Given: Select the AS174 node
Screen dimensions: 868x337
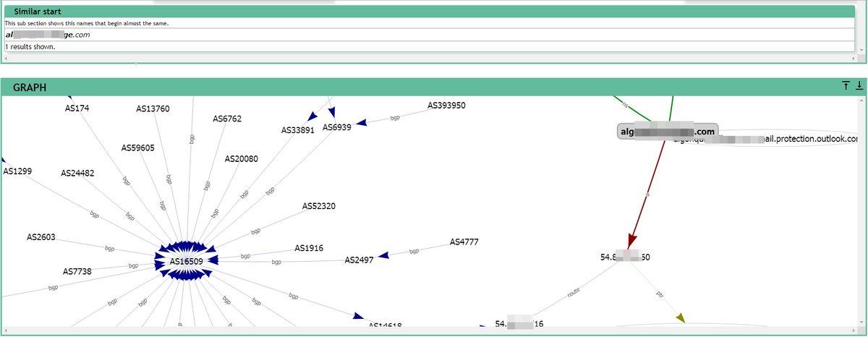Looking at the screenshot, I should [x=77, y=108].
